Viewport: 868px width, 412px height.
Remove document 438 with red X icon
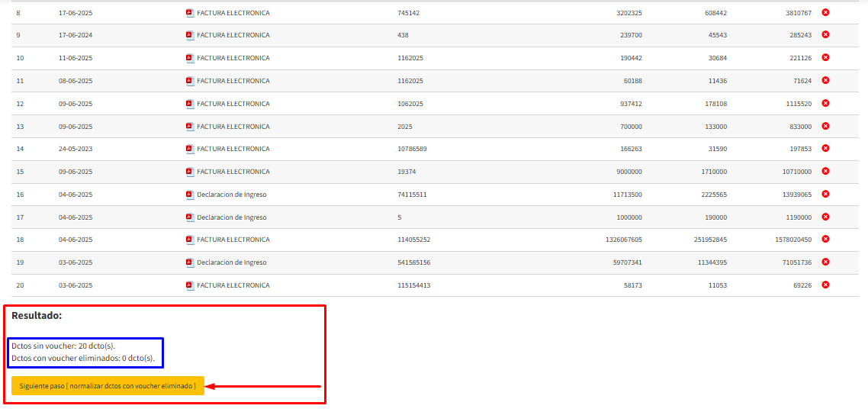(x=825, y=35)
